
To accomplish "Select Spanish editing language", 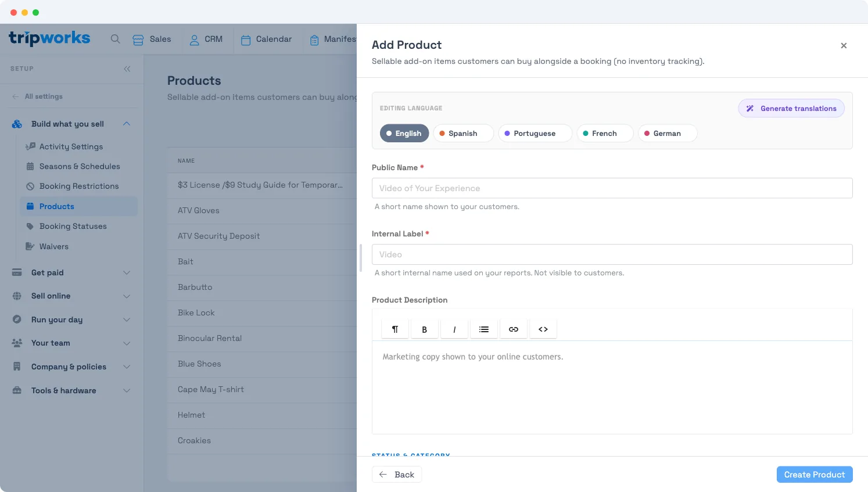I will coord(463,133).
